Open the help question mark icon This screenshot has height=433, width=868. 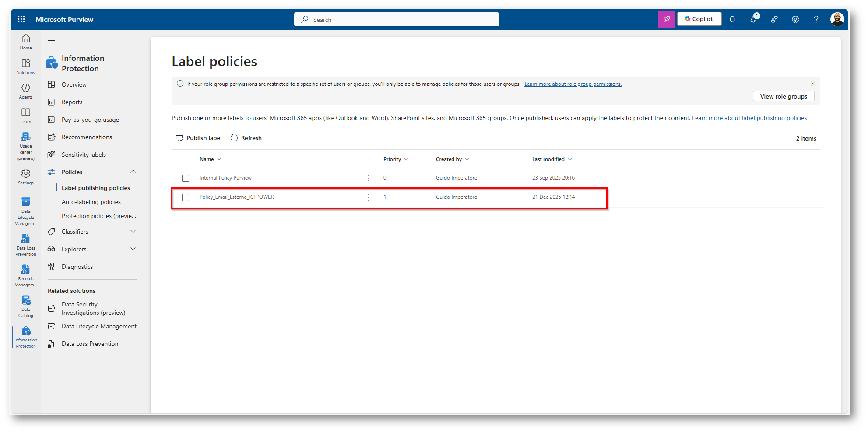click(816, 19)
